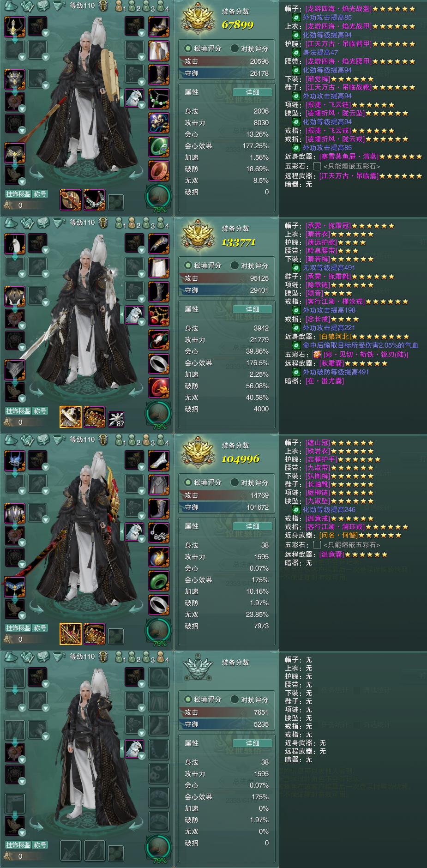Expand the helmet slot dropdown in the 104996 panel
This screenshot has width=427, height=868.
(x=22, y=468)
